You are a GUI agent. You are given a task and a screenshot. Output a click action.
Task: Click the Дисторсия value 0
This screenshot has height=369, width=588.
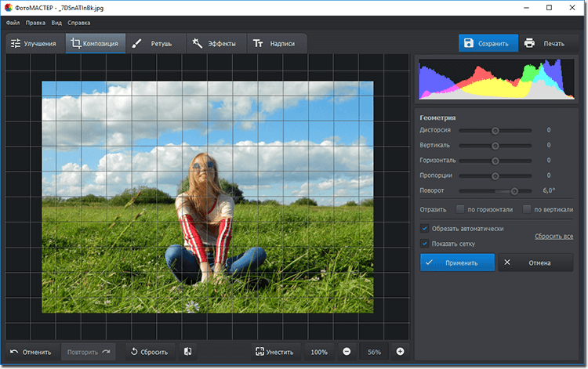(549, 130)
